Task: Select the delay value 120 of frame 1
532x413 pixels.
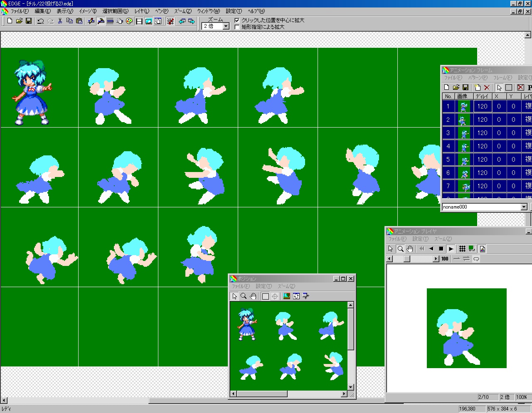Action: (482, 106)
